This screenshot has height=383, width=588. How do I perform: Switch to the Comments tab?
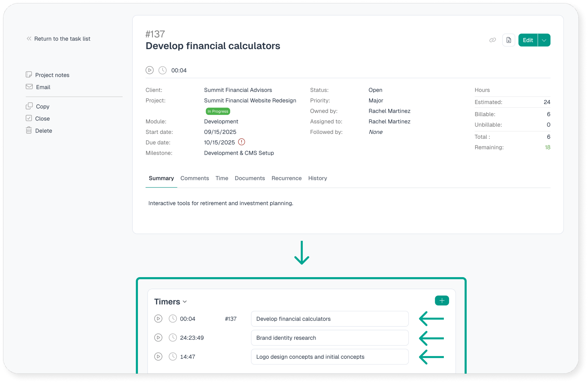tap(195, 178)
